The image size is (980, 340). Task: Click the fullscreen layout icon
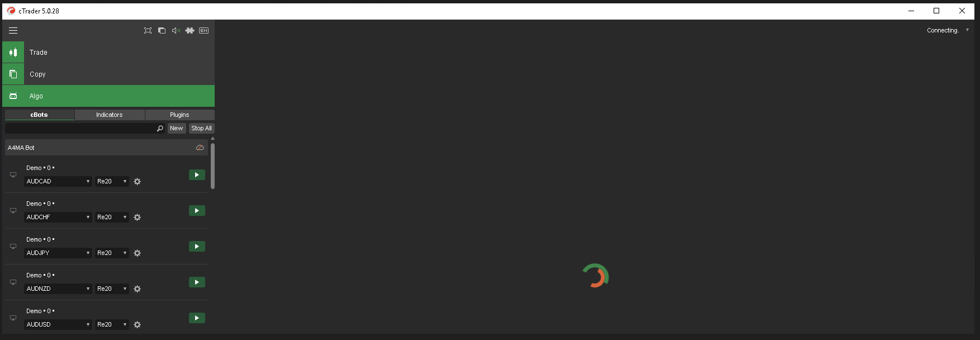tap(148, 31)
